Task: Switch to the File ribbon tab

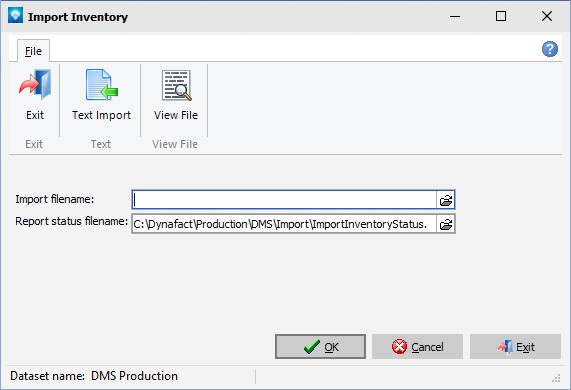Action: pyautogui.click(x=33, y=51)
